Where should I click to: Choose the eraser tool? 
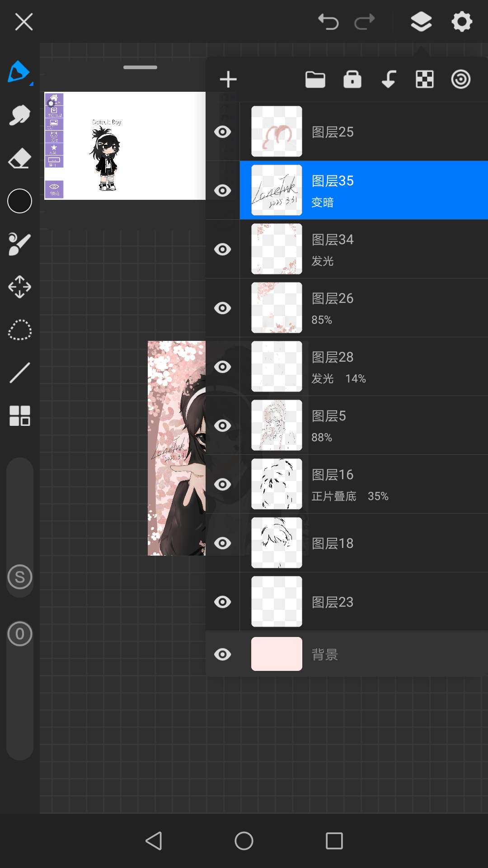(19, 158)
